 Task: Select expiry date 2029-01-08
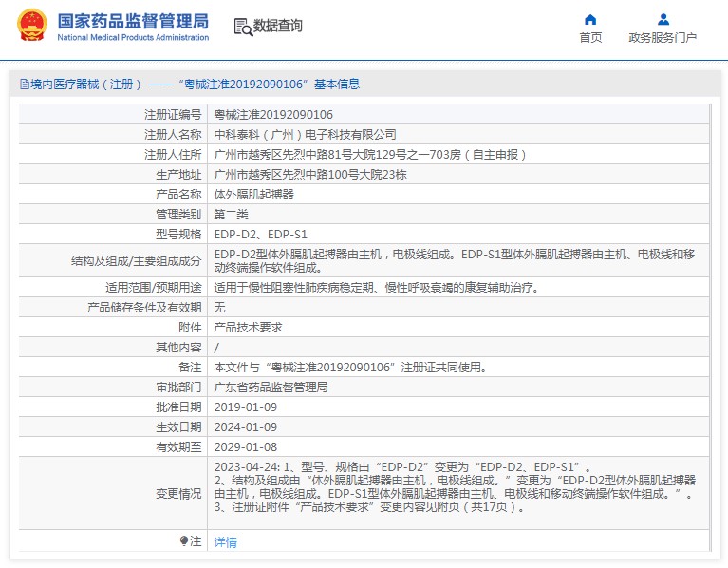(246, 447)
